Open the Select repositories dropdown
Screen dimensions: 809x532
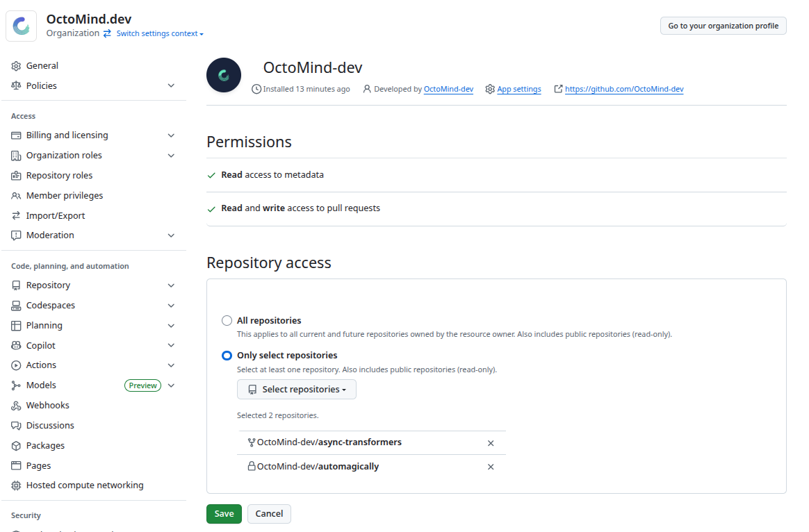point(296,389)
